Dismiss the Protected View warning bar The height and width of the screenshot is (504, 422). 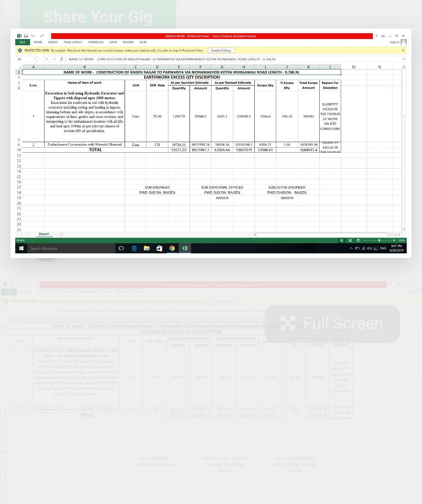(403, 50)
